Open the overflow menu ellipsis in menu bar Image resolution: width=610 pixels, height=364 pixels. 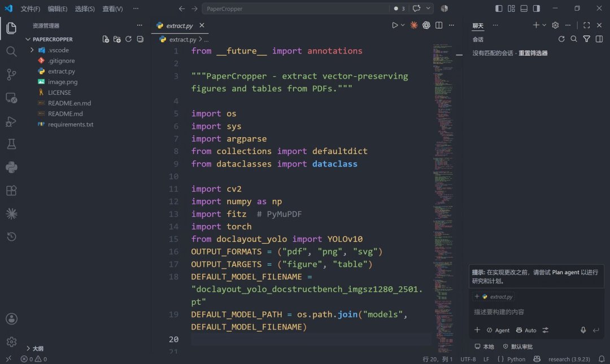pos(136,8)
